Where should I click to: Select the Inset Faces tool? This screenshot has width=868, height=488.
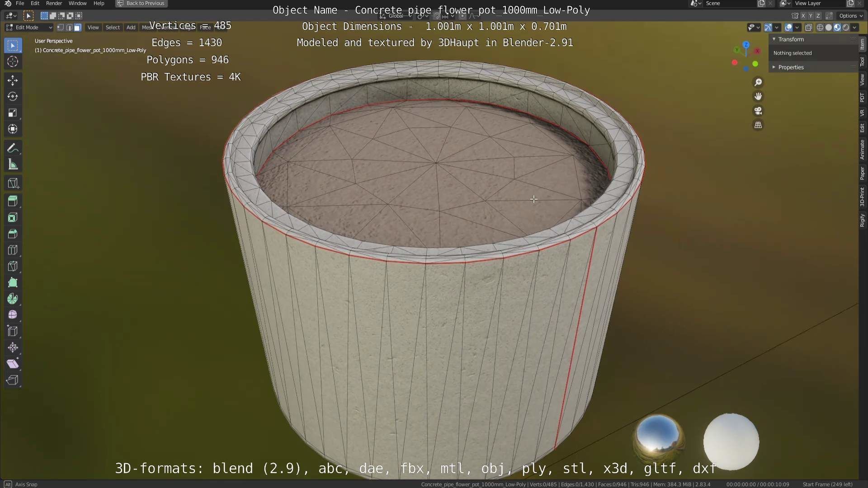pyautogui.click(x=13, y=218)
